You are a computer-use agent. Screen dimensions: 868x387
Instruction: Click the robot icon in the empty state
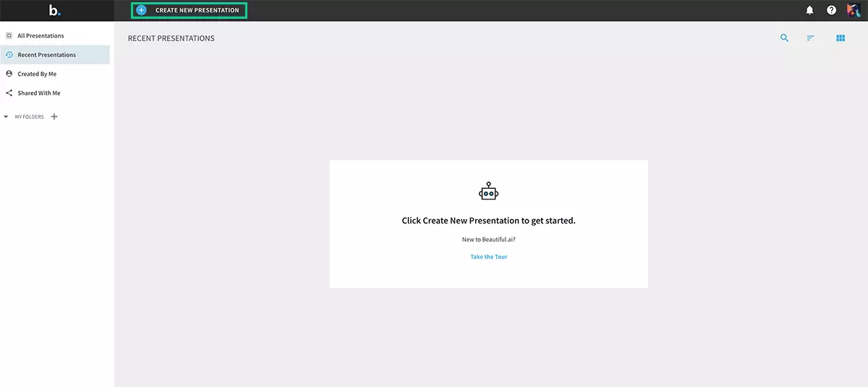(489, 191)
